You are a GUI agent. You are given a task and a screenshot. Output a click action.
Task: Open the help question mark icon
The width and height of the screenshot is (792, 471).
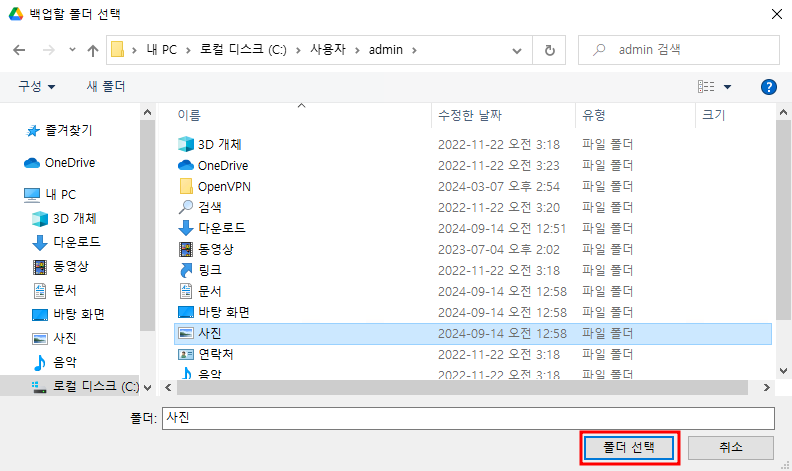[x=769, y=87]
